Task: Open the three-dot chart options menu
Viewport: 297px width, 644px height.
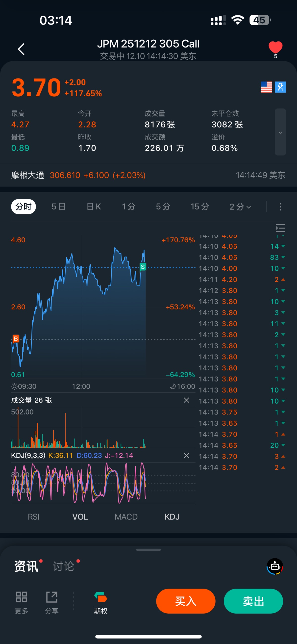Action: click(280, 207)
